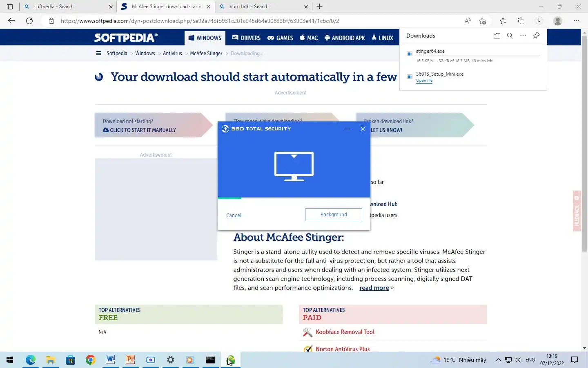Open hamburger menu in breadcrumb bar
Screen dimensions: 588x368
click(x=98, y=53)
